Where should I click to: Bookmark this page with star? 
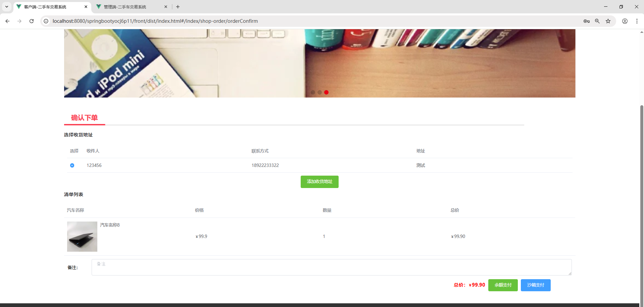pyautogui.click(x=608, y=21)
